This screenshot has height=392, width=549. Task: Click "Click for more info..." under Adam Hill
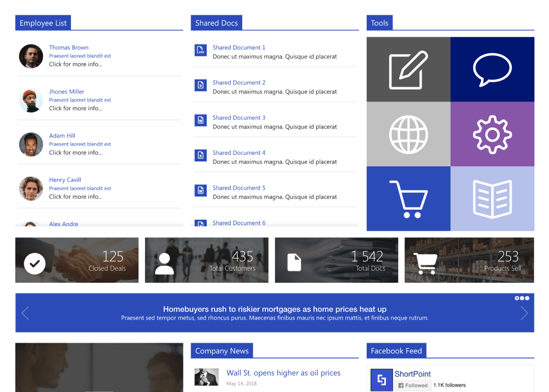coord(76,152)
